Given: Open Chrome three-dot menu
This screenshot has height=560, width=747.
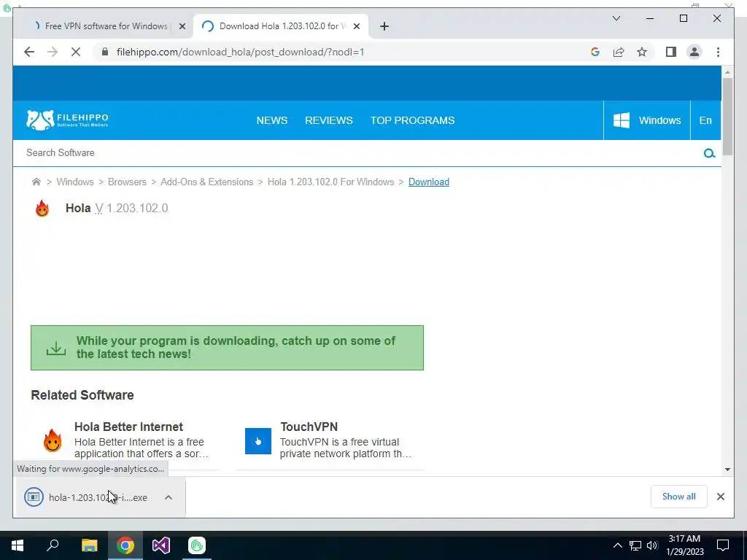Looking at the screenshot, I should click(x=718, y=52).
